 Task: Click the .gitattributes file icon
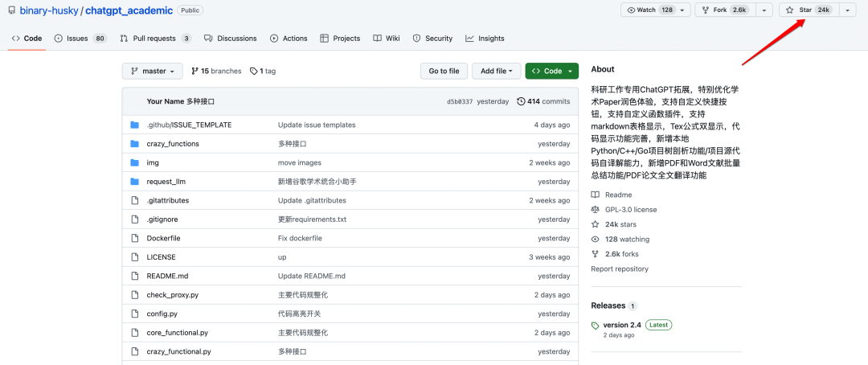[x=134, y=200]
